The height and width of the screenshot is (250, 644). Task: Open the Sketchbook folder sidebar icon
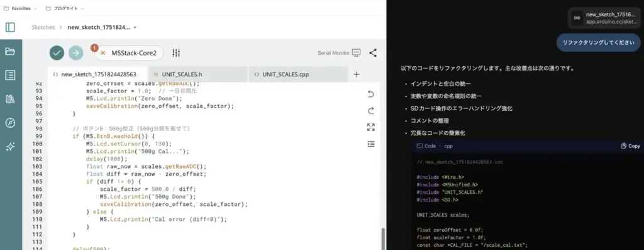point(10,52)
